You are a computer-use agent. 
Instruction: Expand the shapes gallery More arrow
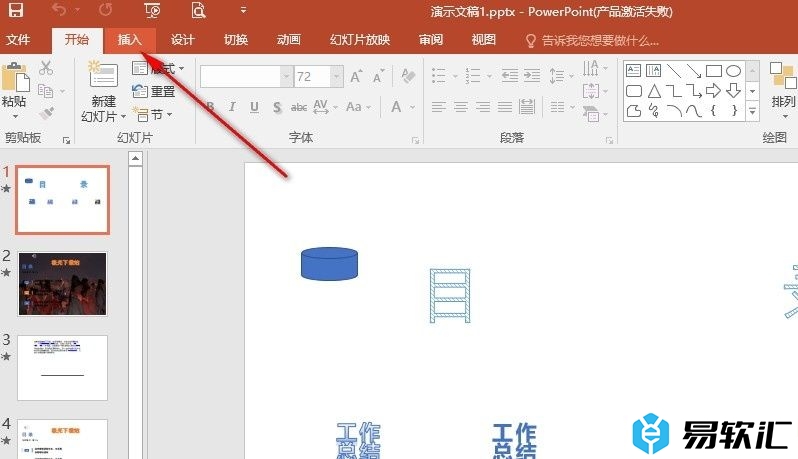click(753, 111)
